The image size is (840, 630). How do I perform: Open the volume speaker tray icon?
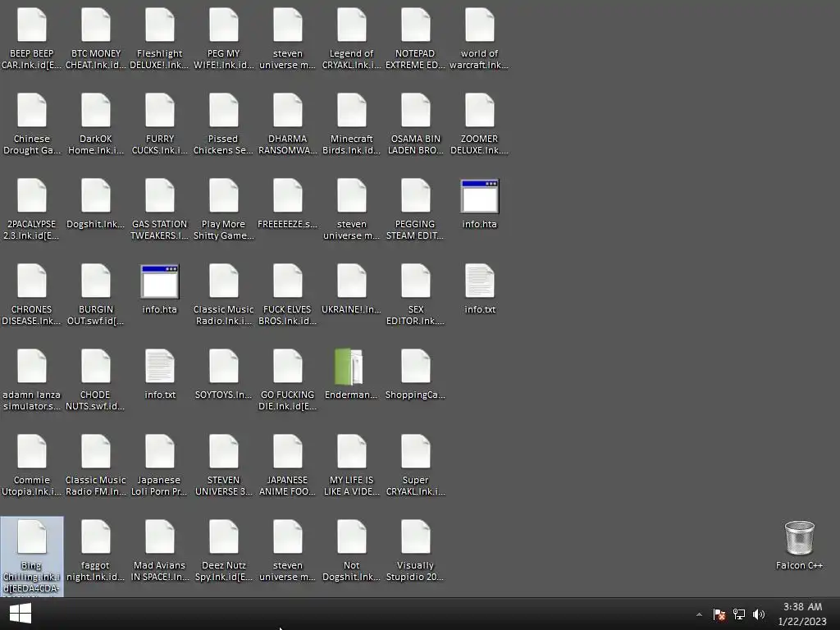click(x=759, y=614)
